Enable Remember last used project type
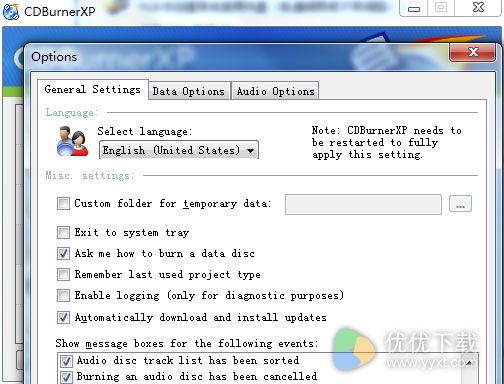The width and height of the screenshot is (504, 384). click(63, 274)
